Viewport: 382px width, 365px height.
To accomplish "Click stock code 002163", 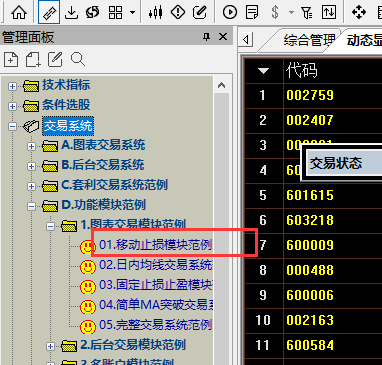I will (x=310, y=320).
